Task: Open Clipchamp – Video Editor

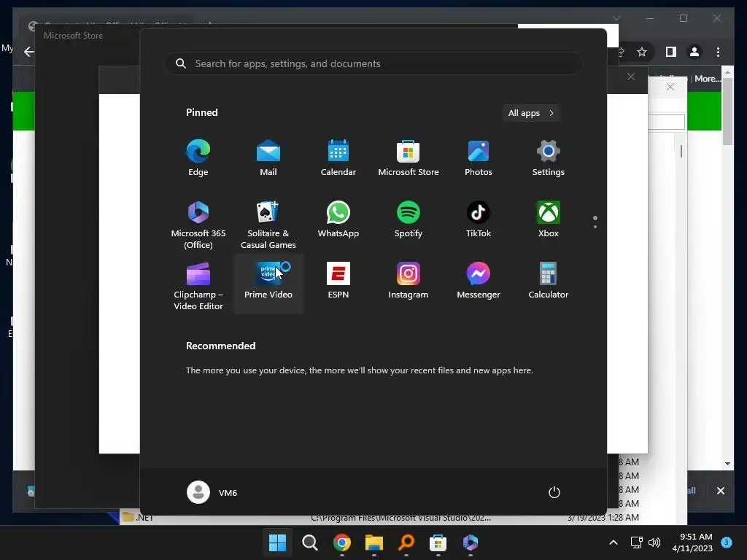Action: 198,286
